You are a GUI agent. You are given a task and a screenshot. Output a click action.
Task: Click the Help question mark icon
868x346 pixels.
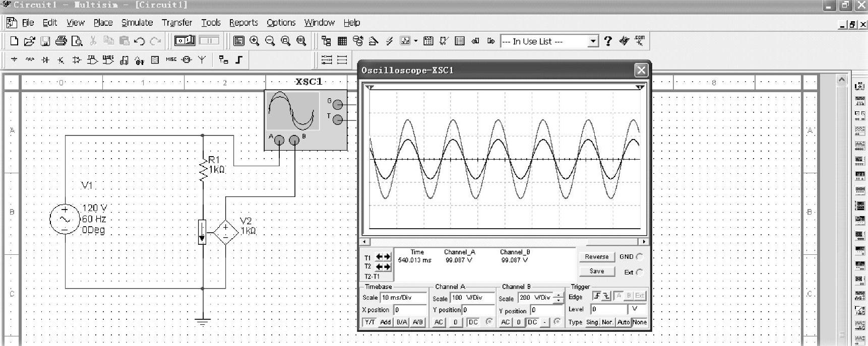(x=608, y=41)
